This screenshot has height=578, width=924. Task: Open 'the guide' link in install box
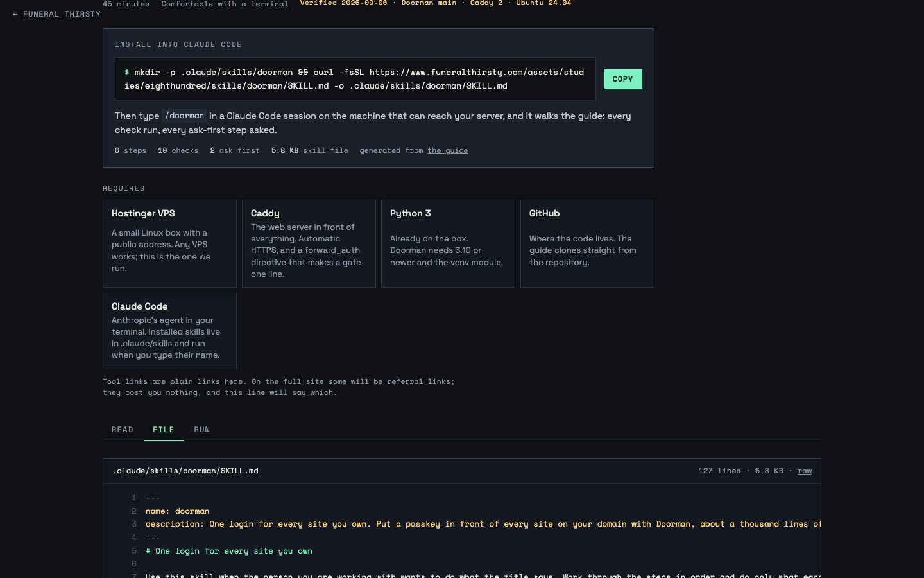(x=448, y=150)
